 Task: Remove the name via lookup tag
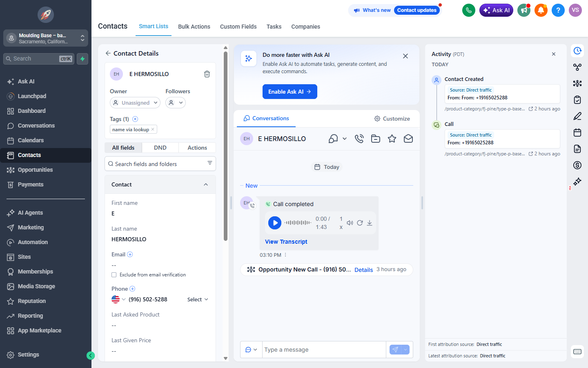(x=153, y=129)
